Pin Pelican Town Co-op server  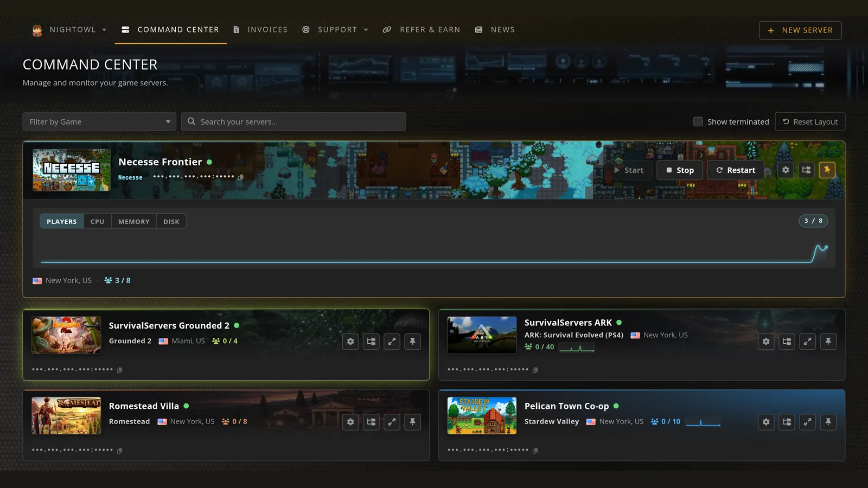pos(828,422)
